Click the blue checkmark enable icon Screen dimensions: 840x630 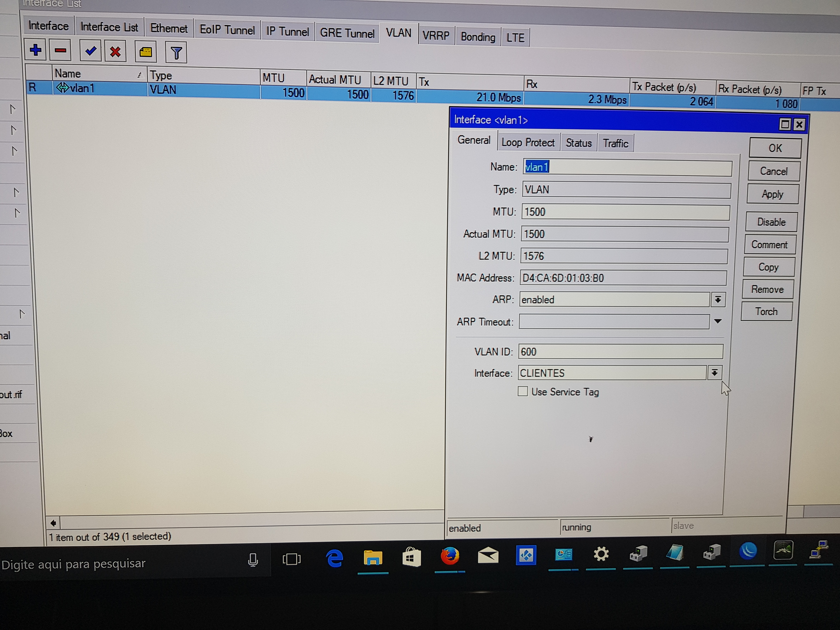pyautogui.click(x=91, y=51)
